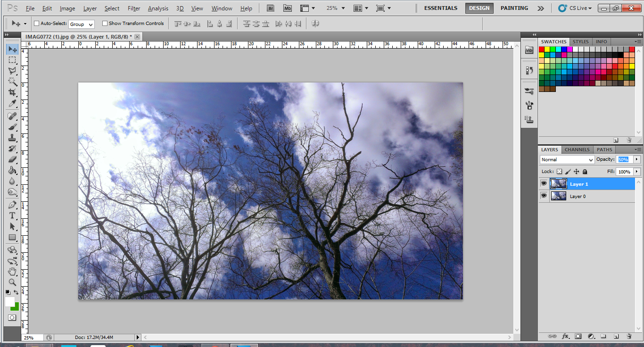Open the blending mode Normal dropdown

pos(567,160)
